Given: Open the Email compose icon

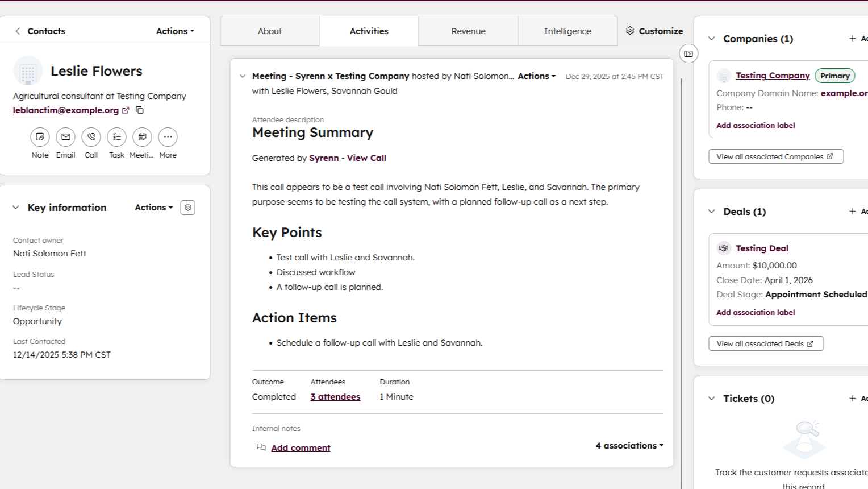Looking at the screenshot, I should coord(66,137).
